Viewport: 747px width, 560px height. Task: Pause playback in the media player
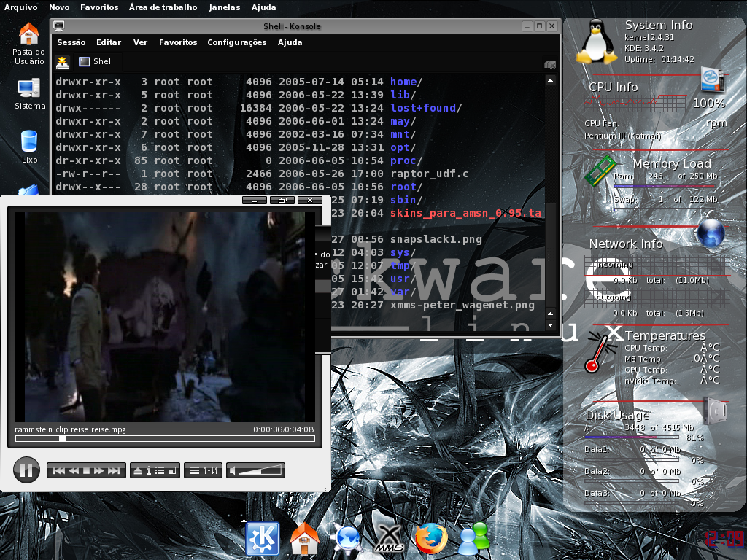(x=27, y=470)
